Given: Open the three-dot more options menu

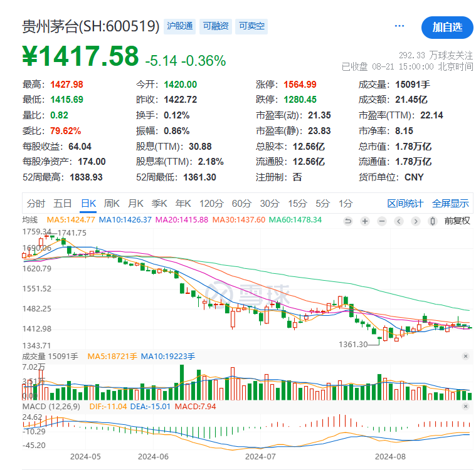Looking at the screenshot, I should pos(399,26).
